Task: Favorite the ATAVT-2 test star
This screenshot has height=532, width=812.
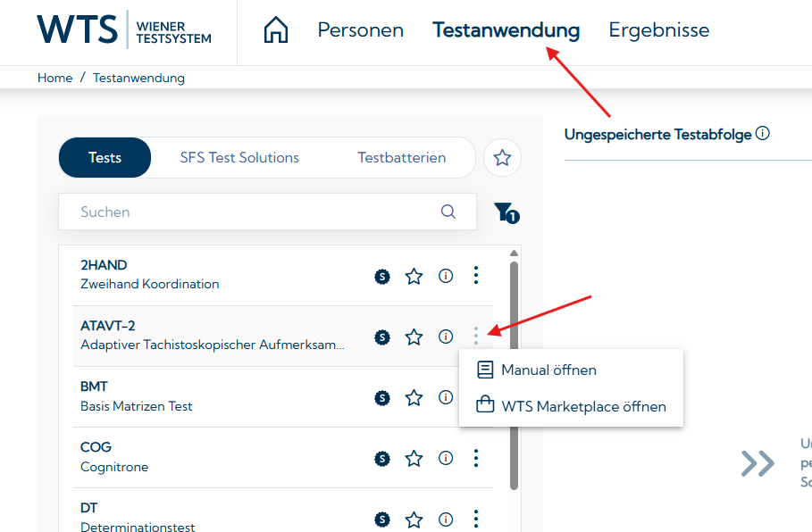Action: 414,337
